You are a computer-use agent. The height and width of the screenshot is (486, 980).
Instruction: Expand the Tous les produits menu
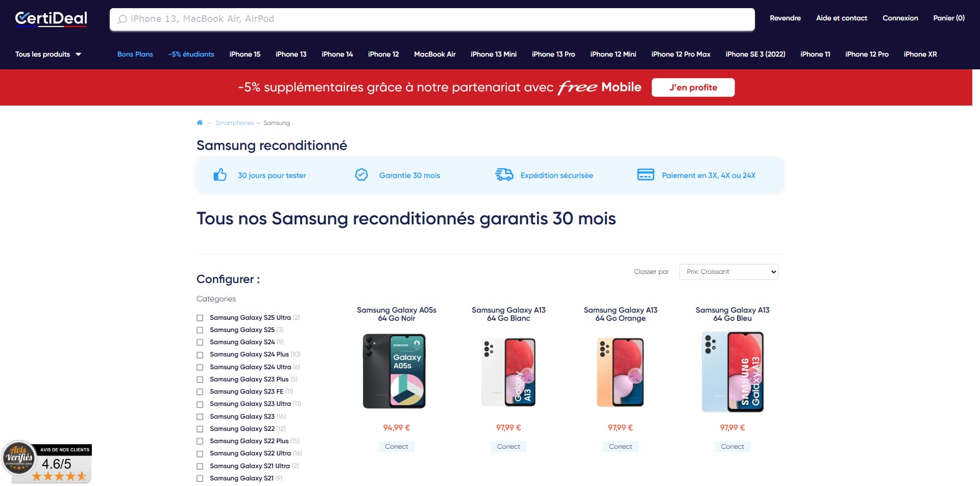pyautogui.click(x=48, y=54)
